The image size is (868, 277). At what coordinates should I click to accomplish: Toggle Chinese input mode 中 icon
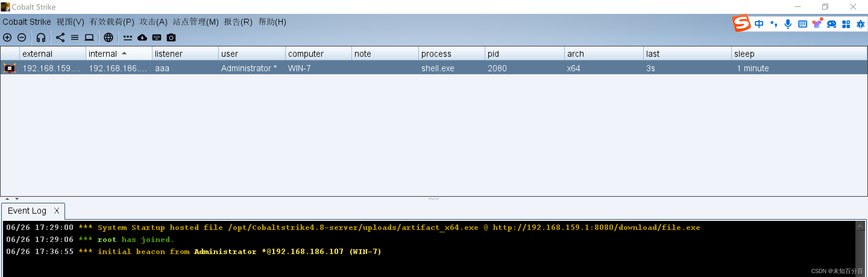click(x=759, y=24)
